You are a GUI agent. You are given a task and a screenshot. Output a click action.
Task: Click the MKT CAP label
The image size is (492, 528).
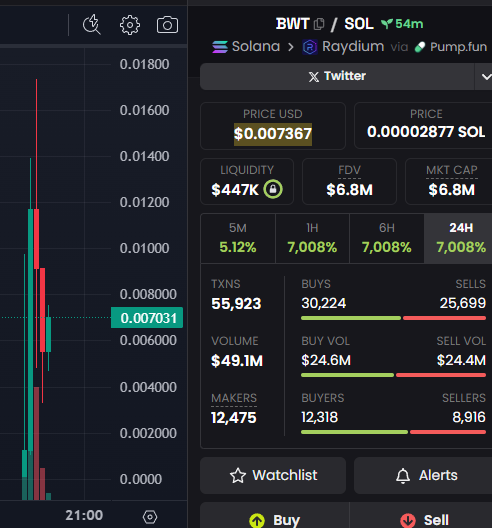coord(452,170)
